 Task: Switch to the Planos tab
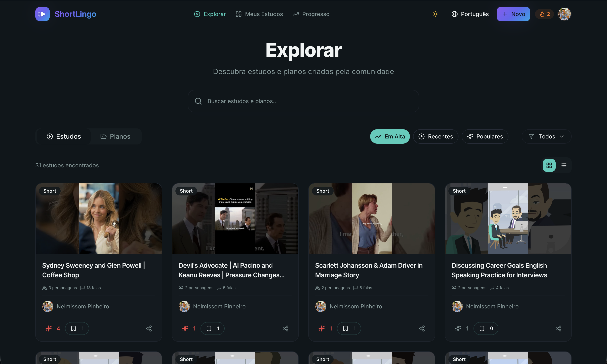click(x=115, y=136)
